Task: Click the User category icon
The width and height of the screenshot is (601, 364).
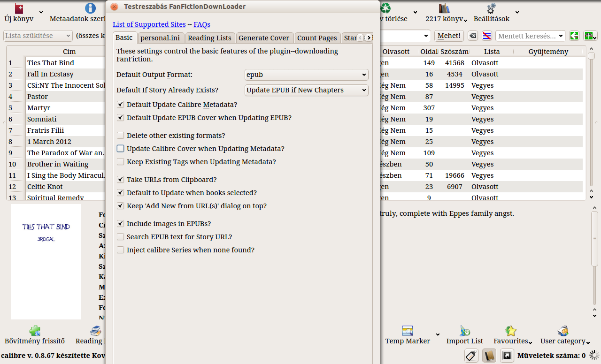Action: tap(562, 331)
